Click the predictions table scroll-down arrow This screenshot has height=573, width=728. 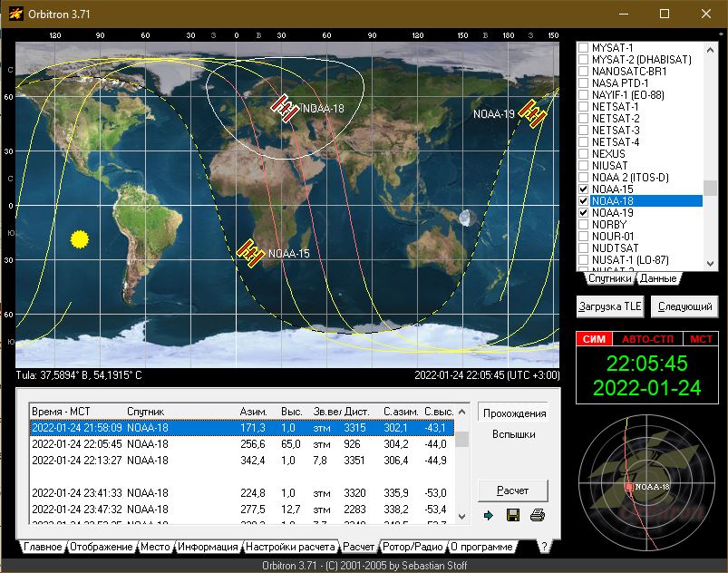(x=461, y=517)
